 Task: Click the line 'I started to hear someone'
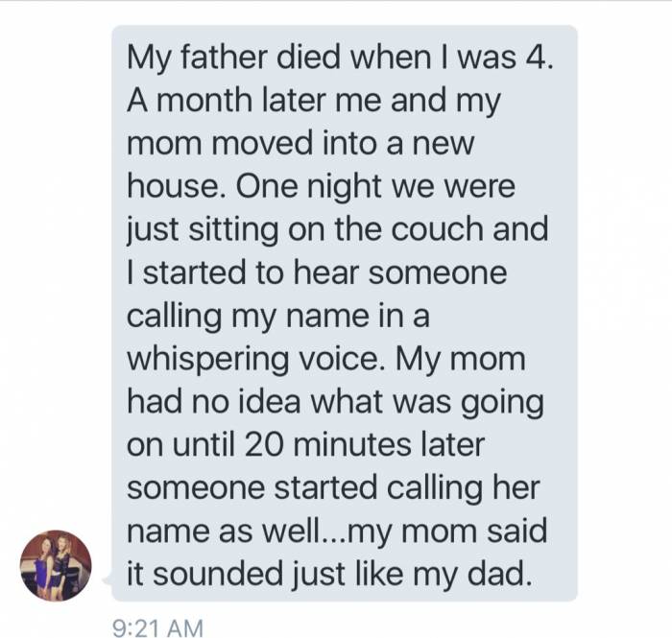[x=317, y=272]
